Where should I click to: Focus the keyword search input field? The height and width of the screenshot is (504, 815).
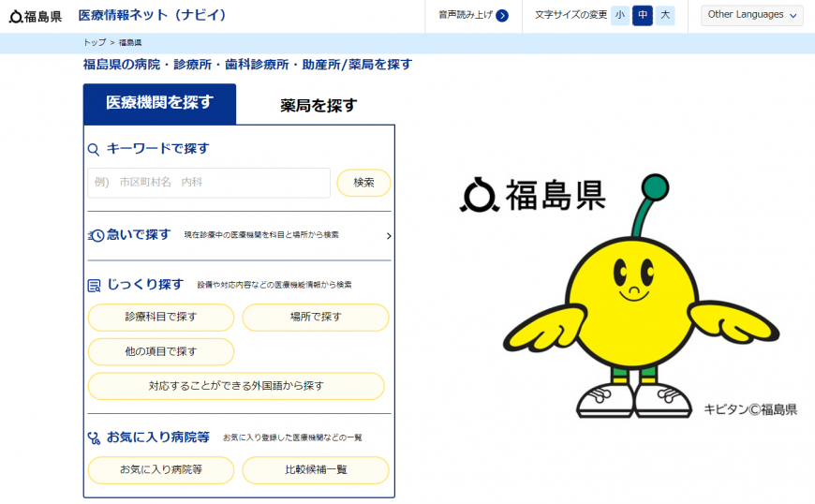click(209, 183)
